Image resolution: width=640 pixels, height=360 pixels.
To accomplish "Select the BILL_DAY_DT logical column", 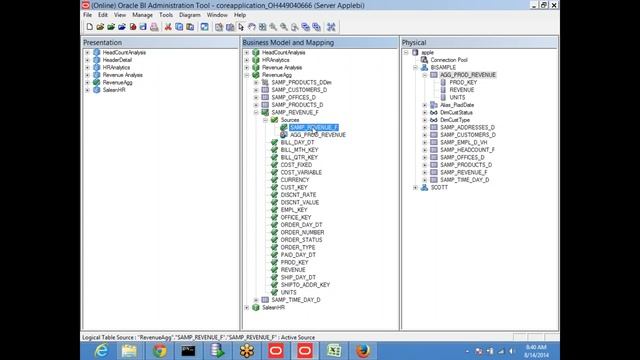I will point(297,142).
